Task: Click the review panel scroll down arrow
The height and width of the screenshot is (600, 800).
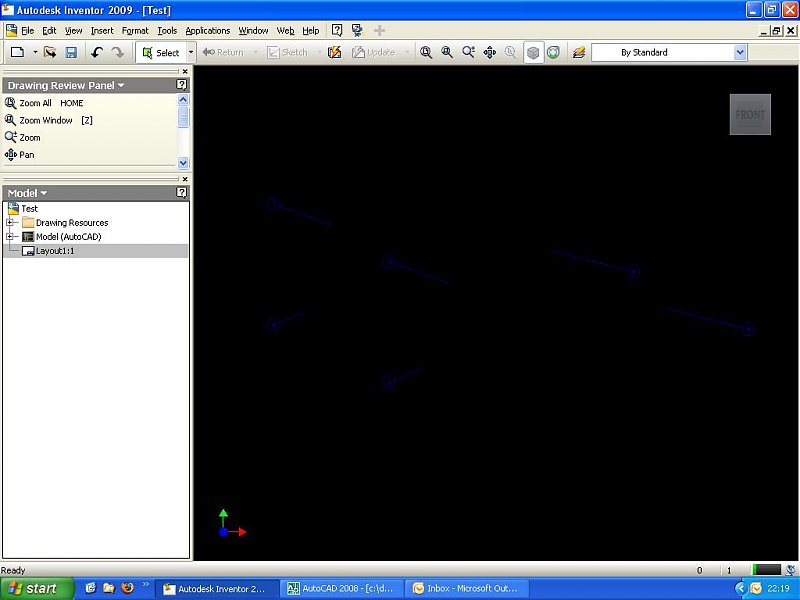Action: click(x=183, y=163)
